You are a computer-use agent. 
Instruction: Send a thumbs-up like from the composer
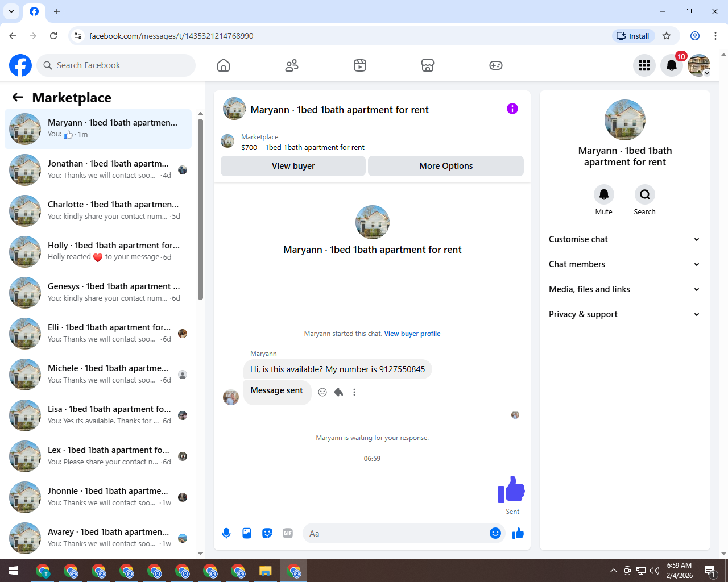click(x=518, y=533)
